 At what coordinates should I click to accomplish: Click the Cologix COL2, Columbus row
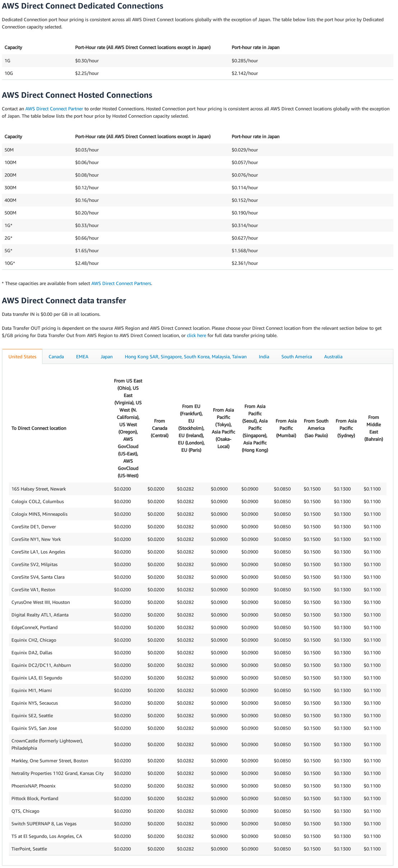[198, 501]
